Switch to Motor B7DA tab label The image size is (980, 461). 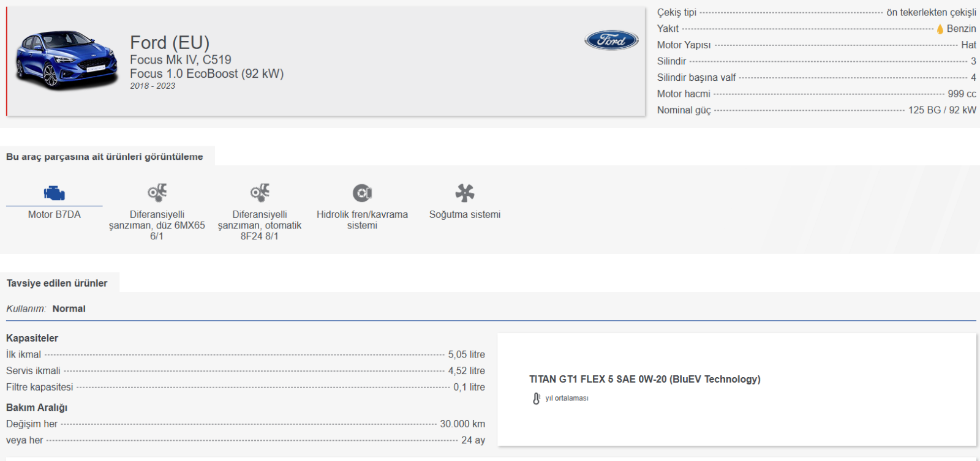(55, 214)
